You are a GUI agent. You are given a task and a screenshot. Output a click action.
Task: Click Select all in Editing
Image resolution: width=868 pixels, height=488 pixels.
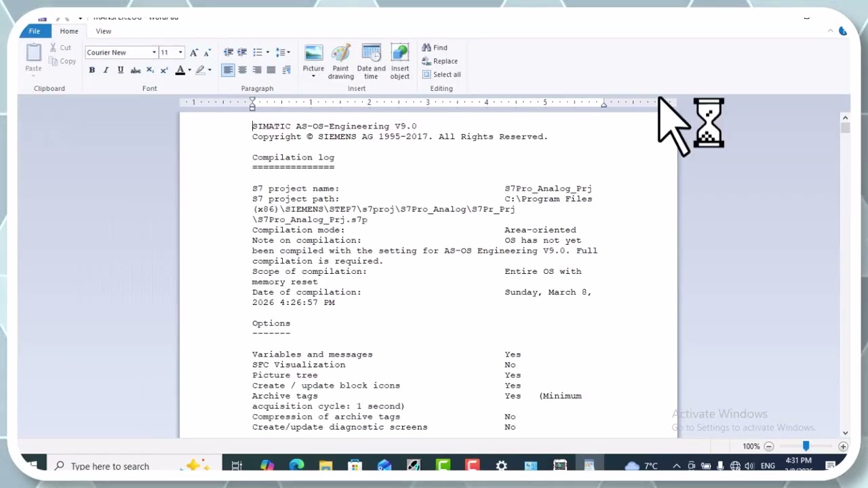[x=441, y=75]
